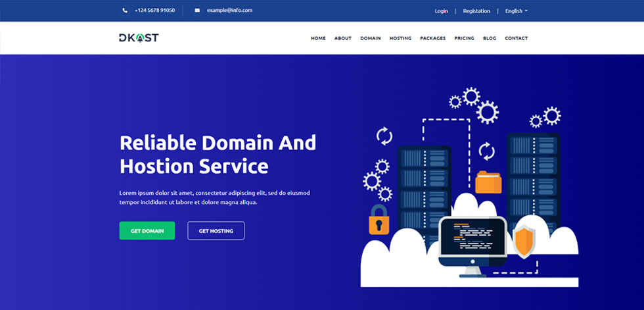Go to the HOME menu item

point(318,38)
